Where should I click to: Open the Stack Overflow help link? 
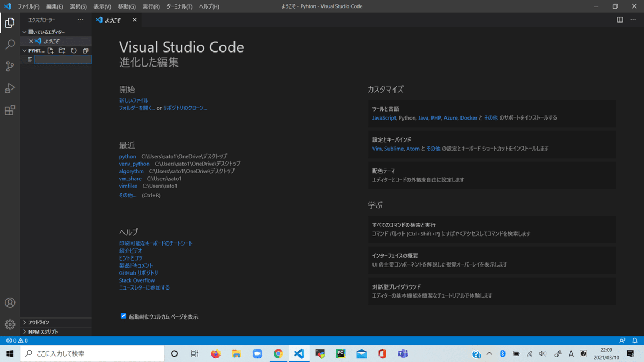coord(137,280)
